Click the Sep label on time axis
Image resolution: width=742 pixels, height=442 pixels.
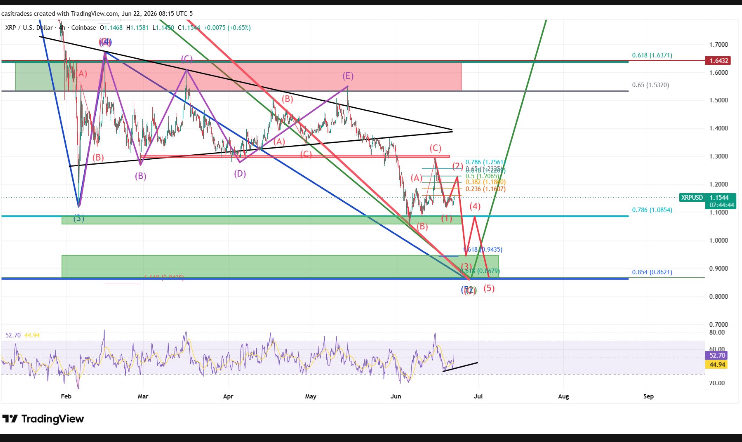(x=649, y=397)
